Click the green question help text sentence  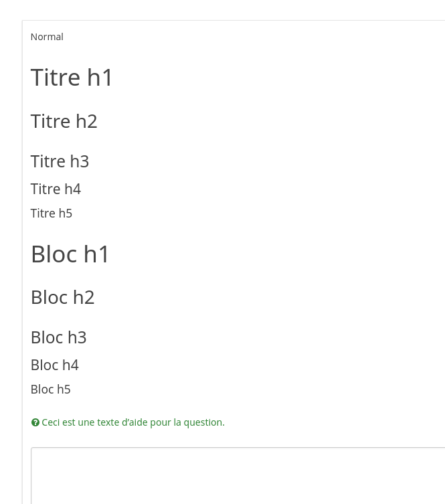point(133,422)
